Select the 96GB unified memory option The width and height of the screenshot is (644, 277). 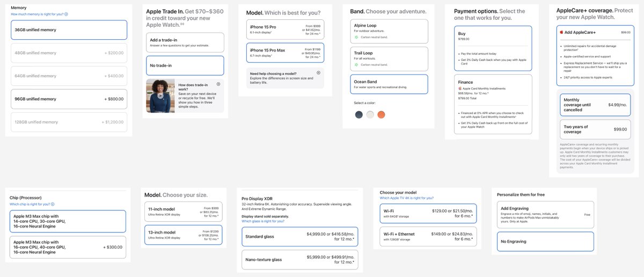tap(69, 99)
